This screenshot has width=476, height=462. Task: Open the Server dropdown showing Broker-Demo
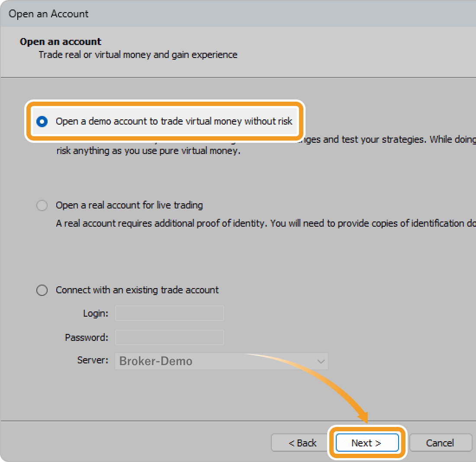coord(221,361)
